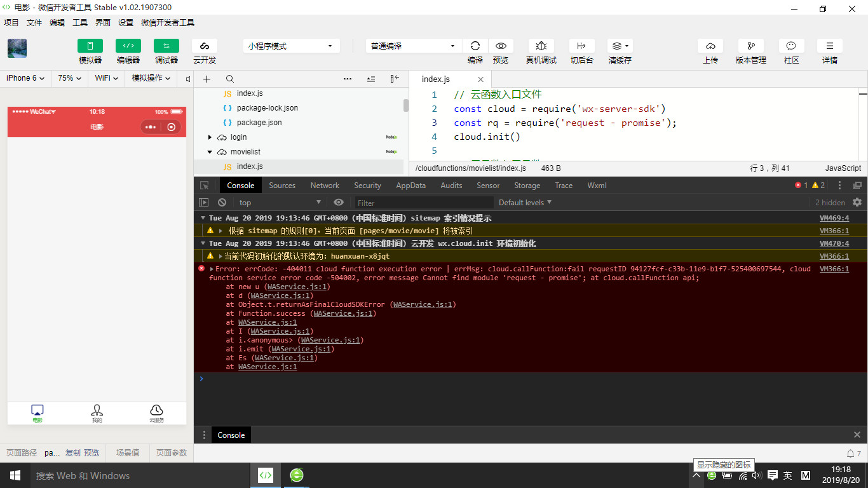Open the iPhone 6 device dropdown
868x488 pixels.
coord(25,78)
